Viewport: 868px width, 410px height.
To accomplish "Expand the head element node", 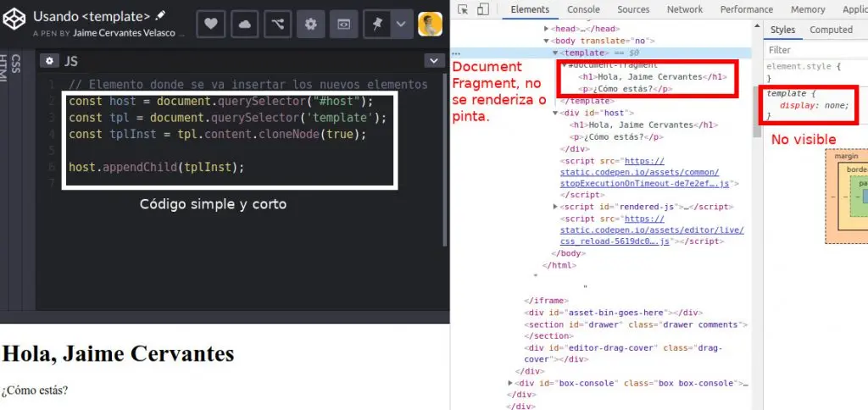I will pos(547,29).
